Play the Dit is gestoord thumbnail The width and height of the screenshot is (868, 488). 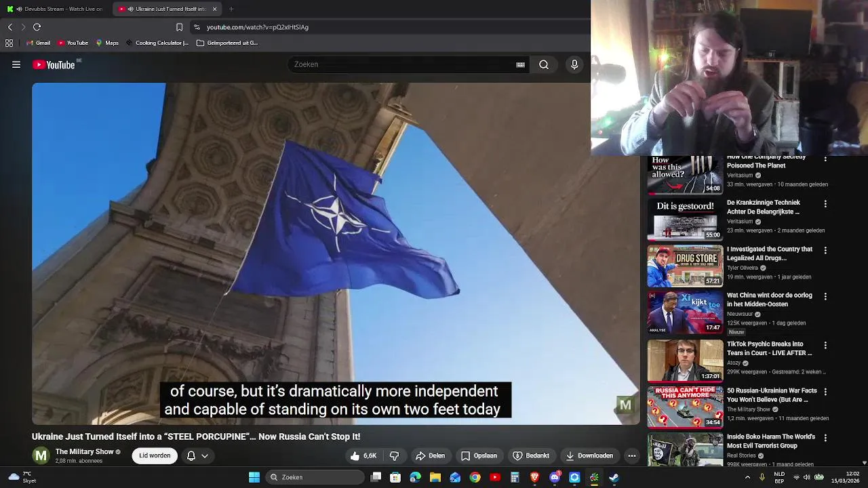pos(685,220)
